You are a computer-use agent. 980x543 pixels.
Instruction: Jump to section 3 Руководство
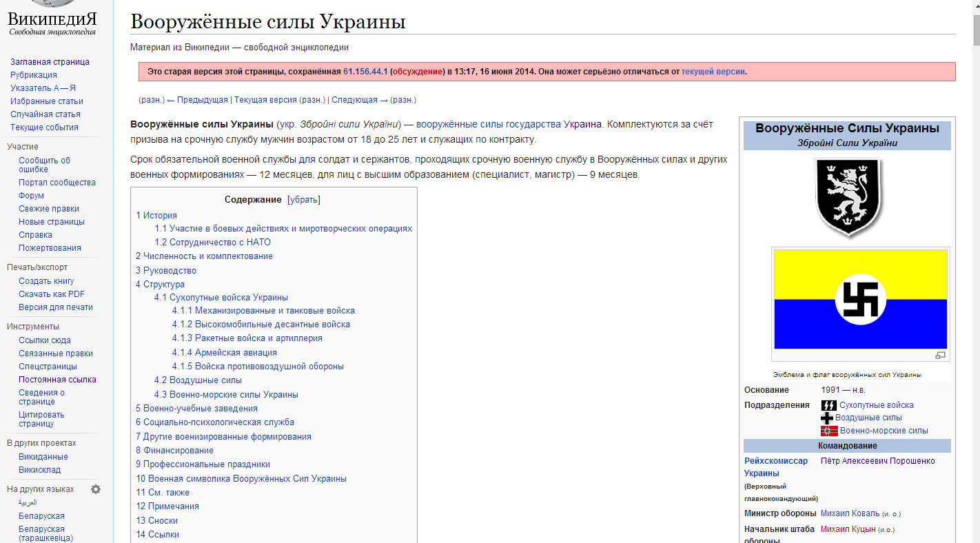166,271
